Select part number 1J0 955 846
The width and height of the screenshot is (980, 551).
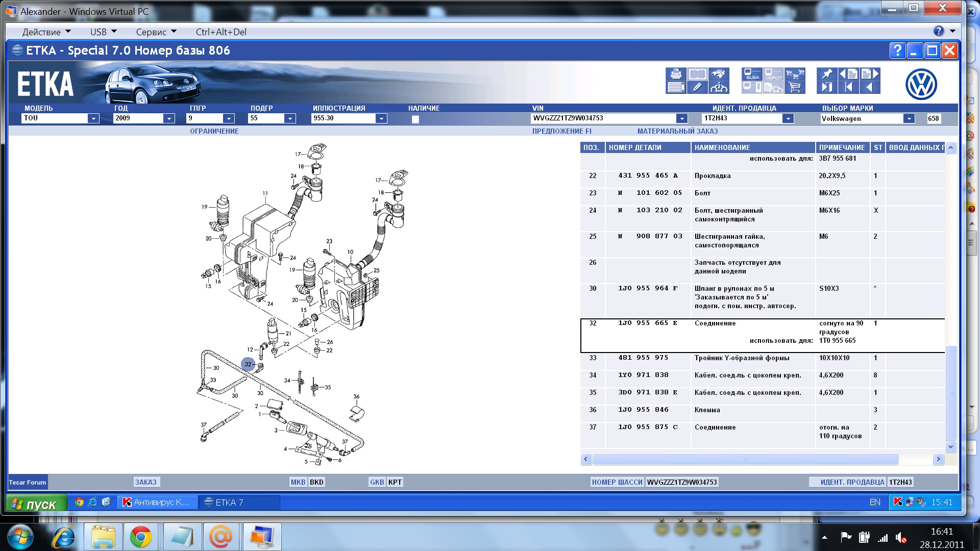point(644,410)
